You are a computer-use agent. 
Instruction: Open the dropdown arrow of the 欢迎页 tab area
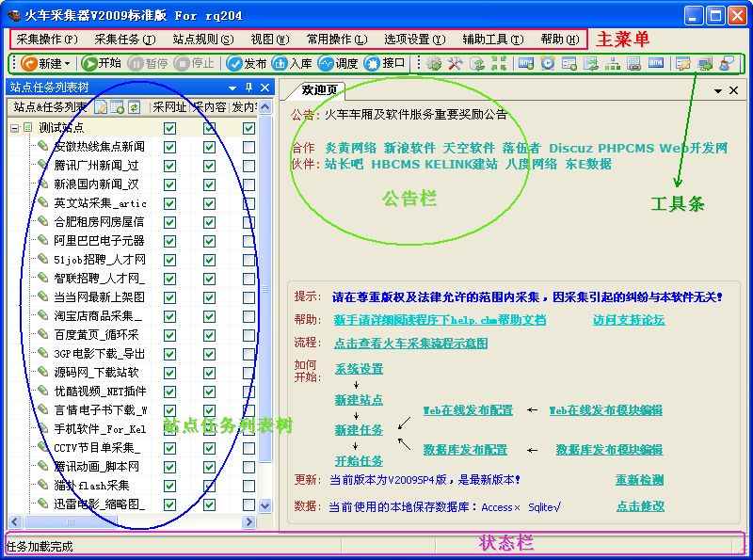coord(718,90)
